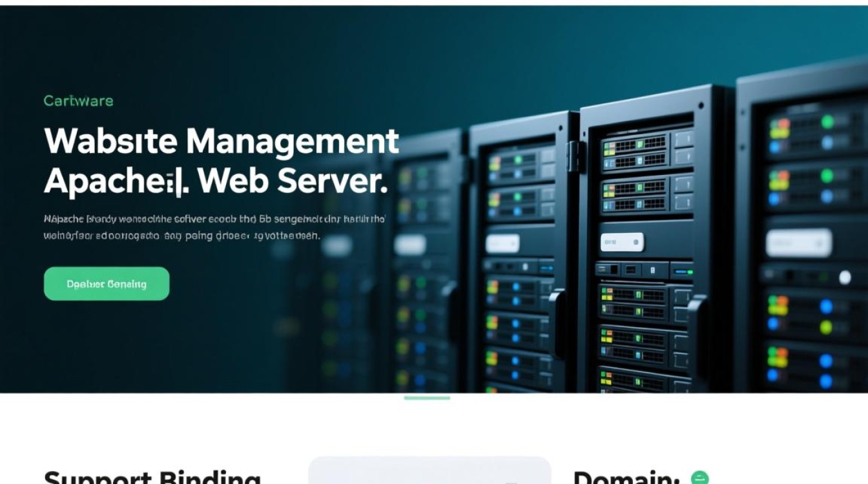Viewport: 868px width, 484px height.
Task: Click the blue port light on the middle server
Action: click(679, 271)
